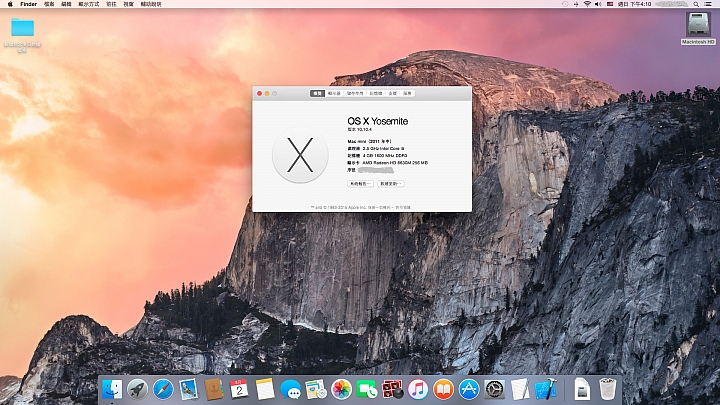This screenshot has height=405, width=720.
Task: Open the 輔助說明 (Help) menu
Action: tap(151, 4)
